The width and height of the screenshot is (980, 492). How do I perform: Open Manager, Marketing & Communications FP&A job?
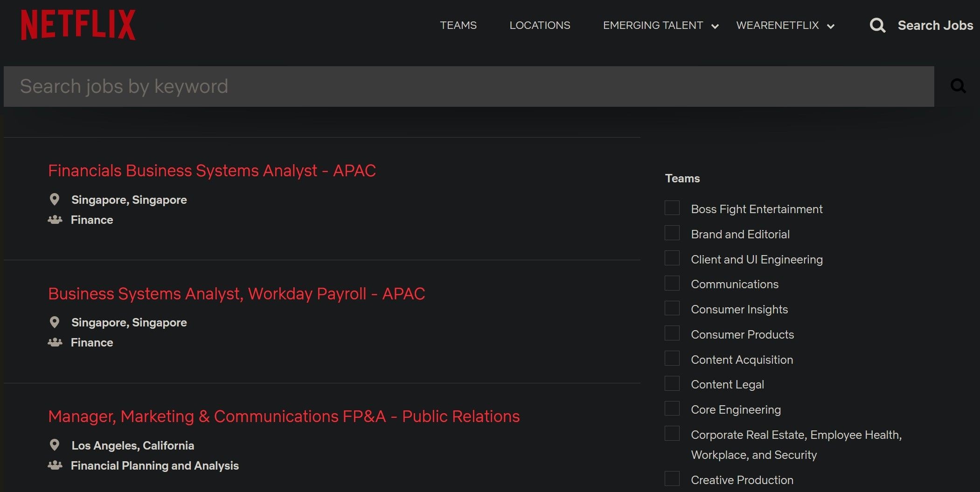284,416
